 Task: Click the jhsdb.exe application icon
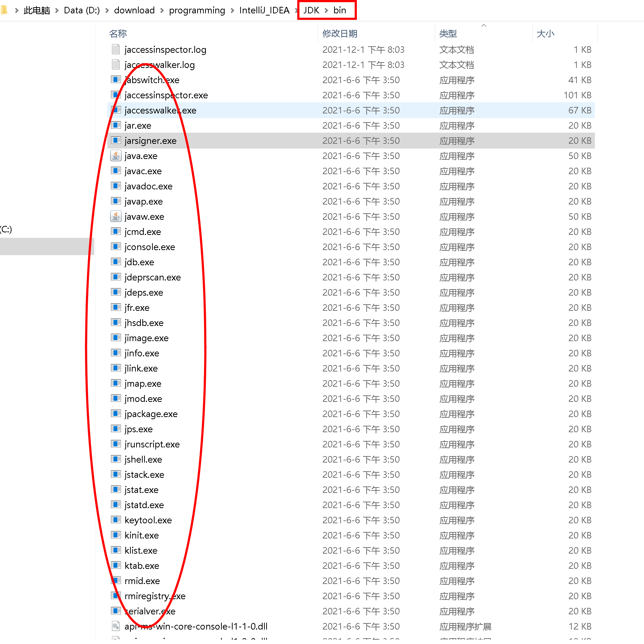pos(116,322)
